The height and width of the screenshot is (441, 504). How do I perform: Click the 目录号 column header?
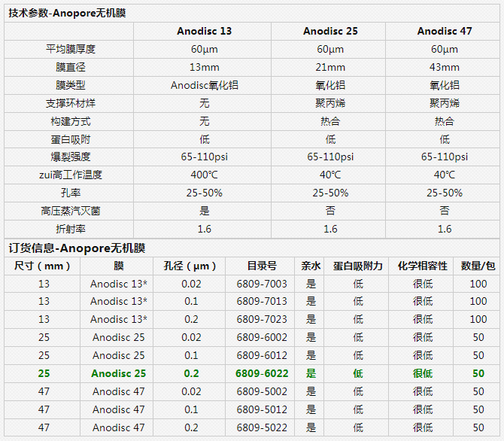click(262, 266)
